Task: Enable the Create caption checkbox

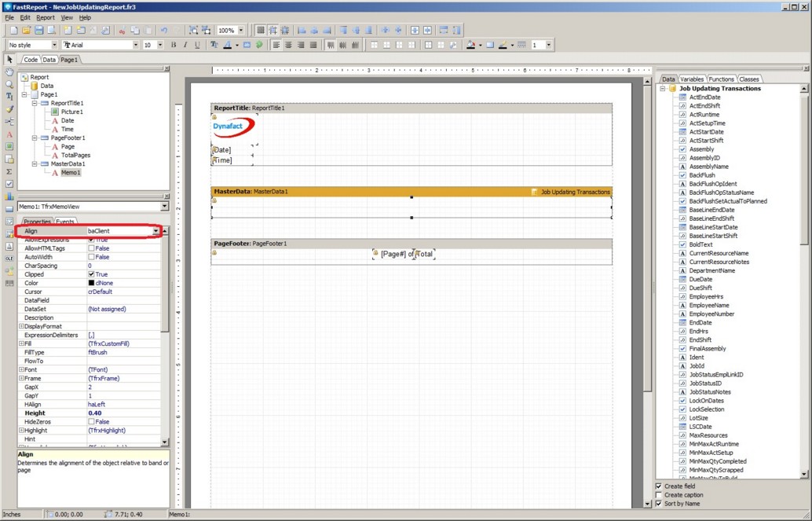Action: (658, 495)
